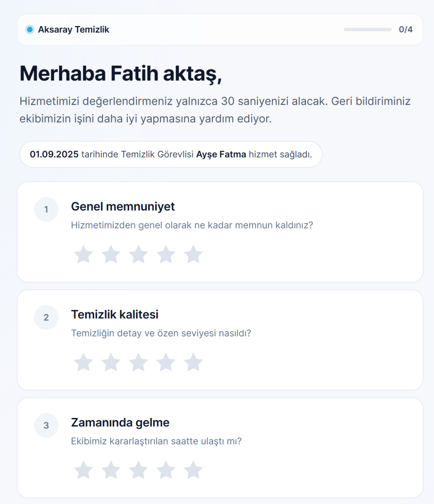Give Temizlik kalitesi five stars
Image resolution: width=434 pixels, height=504 pixels.
(x=193, y=362)
